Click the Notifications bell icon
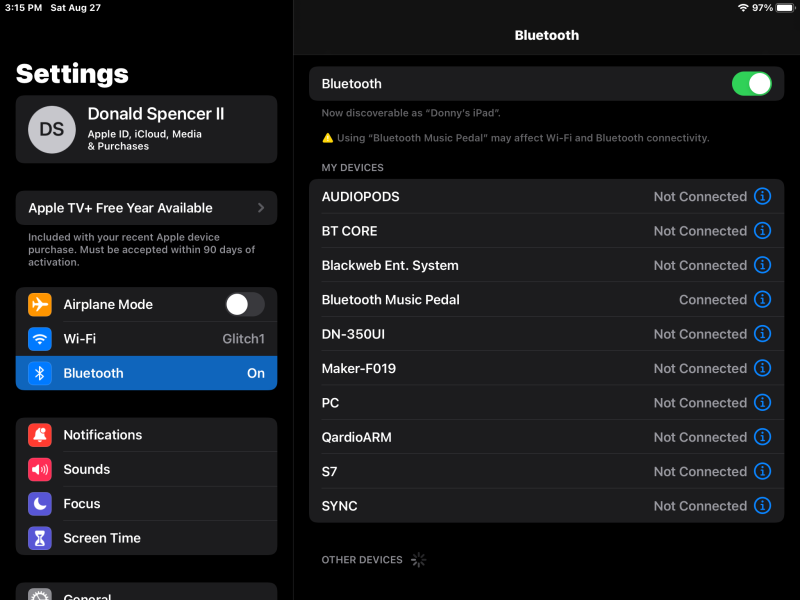The image size is (800, 600). (40, 435)
